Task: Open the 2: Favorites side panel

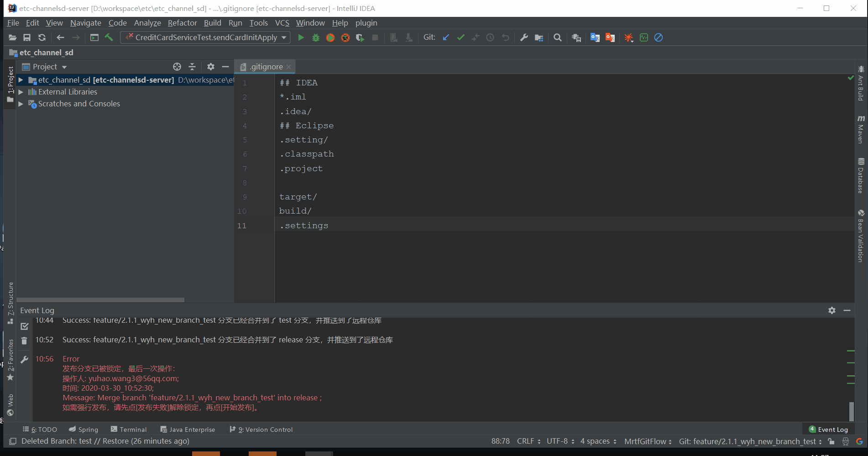Action: [10, 360]
